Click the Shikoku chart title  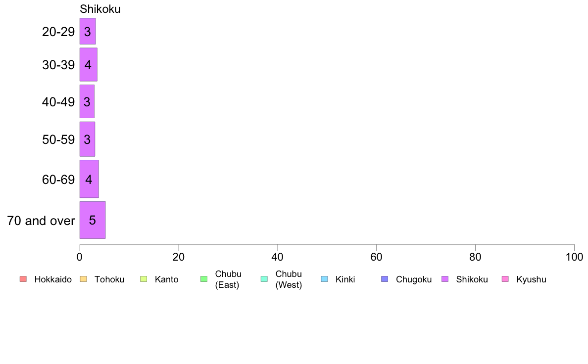pos(100,9)
